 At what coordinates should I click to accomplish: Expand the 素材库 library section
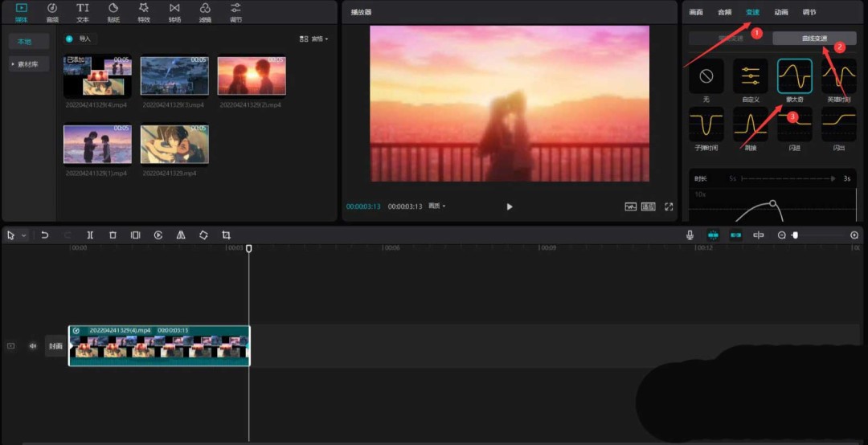29,64
